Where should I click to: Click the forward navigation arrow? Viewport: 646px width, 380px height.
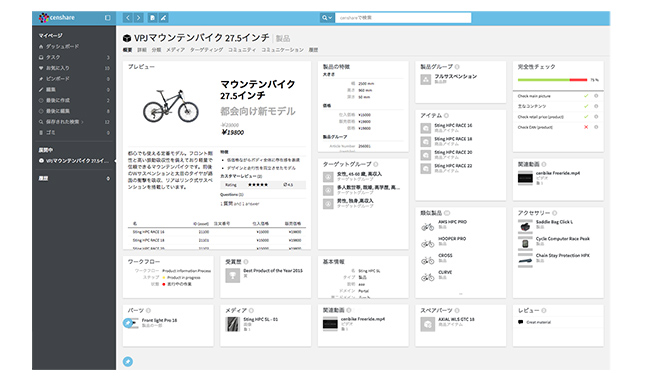[x=139, y=18]
